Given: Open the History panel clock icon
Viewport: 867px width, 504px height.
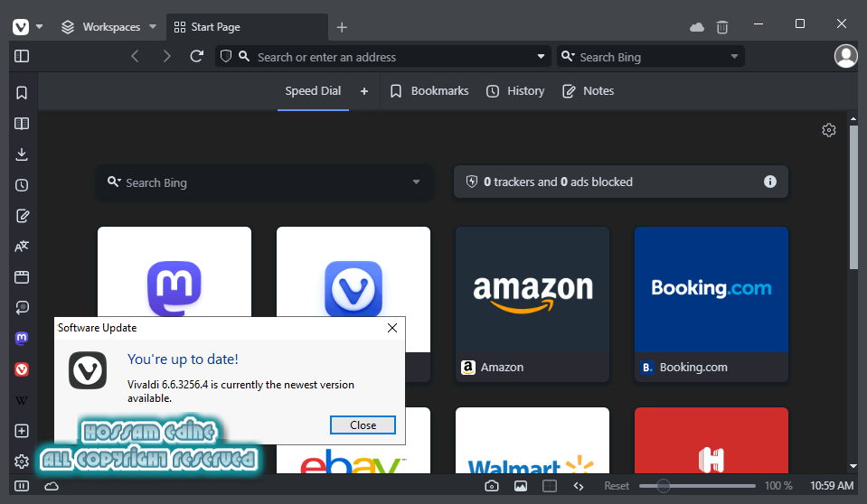Looking at the screenshot, I should click(22, 185).
